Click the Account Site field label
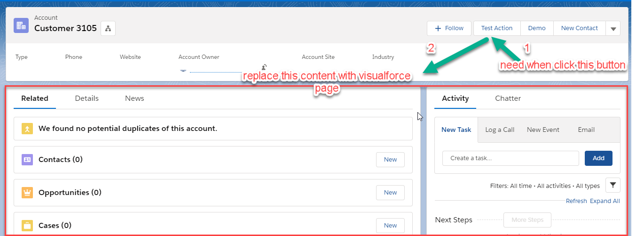Image resolution: width=644 pixels, height=236 pixels. tap(318, 57)
